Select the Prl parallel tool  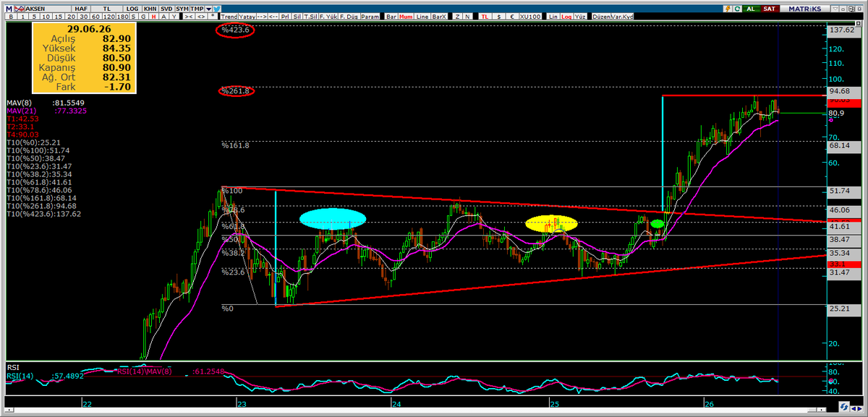click(x=286, y=17)
